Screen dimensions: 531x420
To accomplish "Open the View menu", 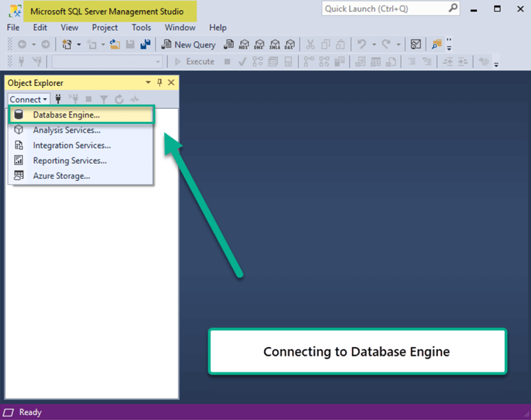I will click(x=69, y=27).
